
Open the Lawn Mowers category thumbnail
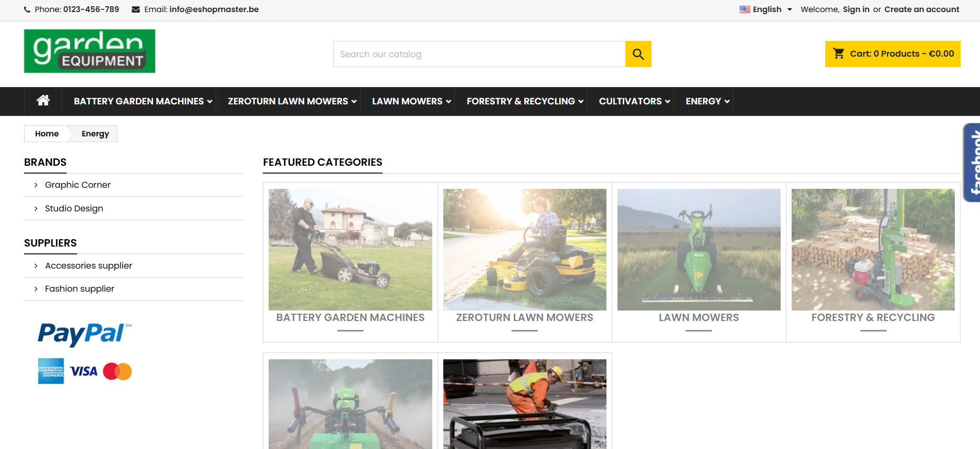pos(699,250)
